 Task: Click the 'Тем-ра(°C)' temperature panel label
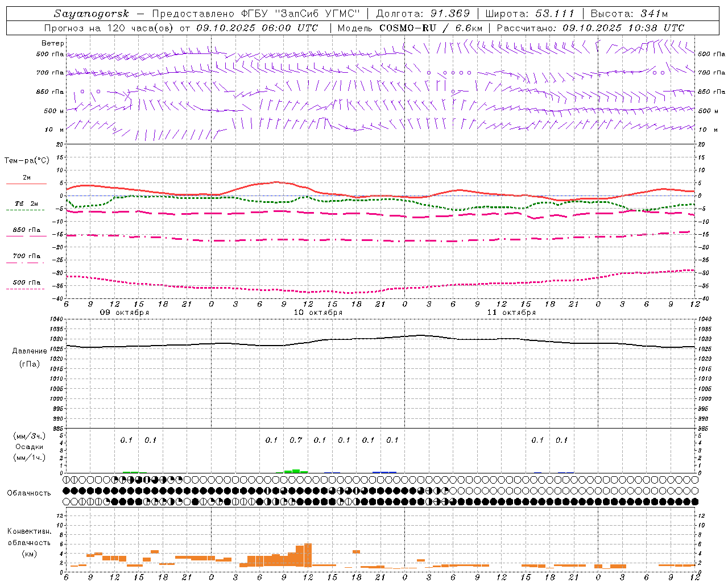pos(27,161)
